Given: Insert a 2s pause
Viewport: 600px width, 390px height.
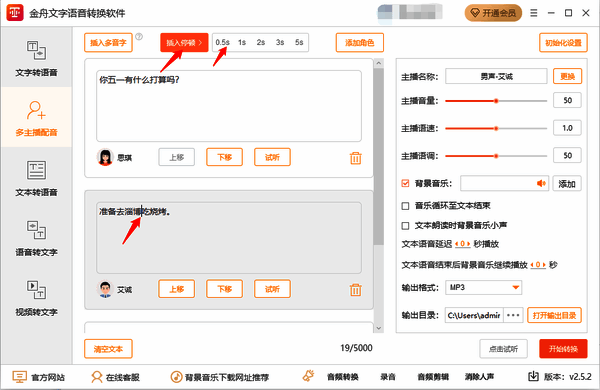Looking at the screenshot, I should [261, 42].
